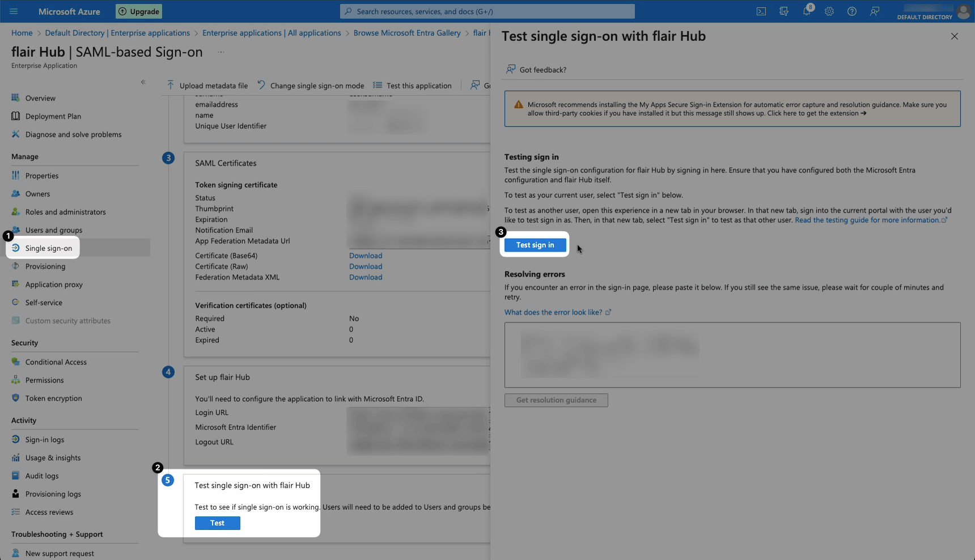Click the Microsoft Azure logo text
This screenshot has height=560, width=975.
(69, 11)
